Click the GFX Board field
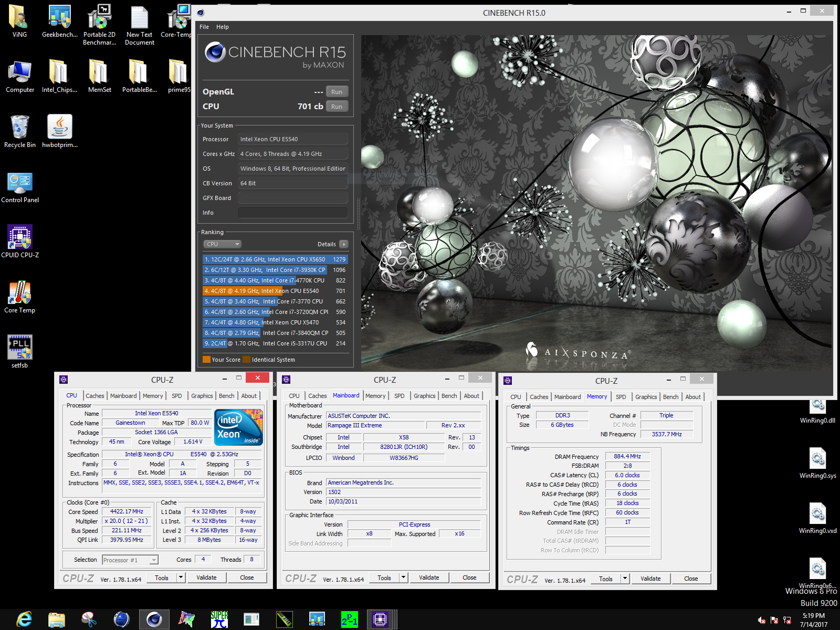Image resolution: width=840 pixels, height=630 pixels. [x=293, y=198]
